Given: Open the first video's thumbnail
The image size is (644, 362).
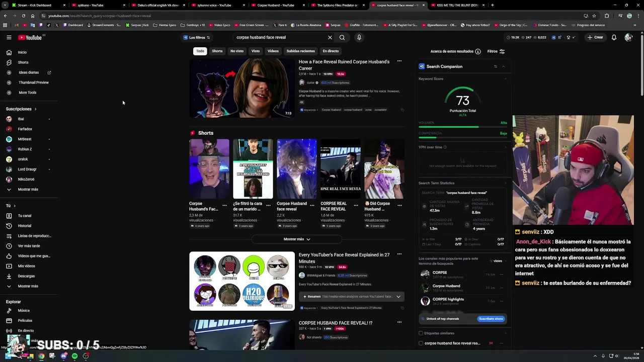Looking at the screenshot, I should click(x=242, y=88).
